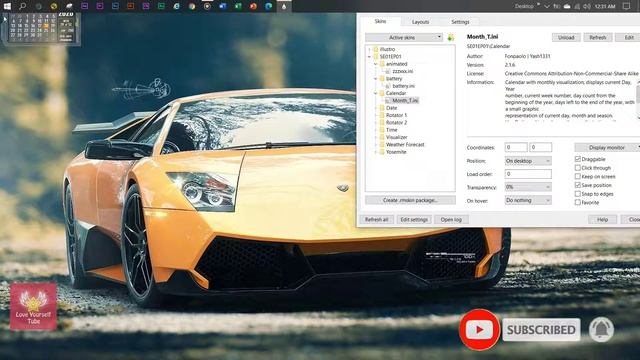Uncheck the Draggable checkbox

[x=578, y=159]
